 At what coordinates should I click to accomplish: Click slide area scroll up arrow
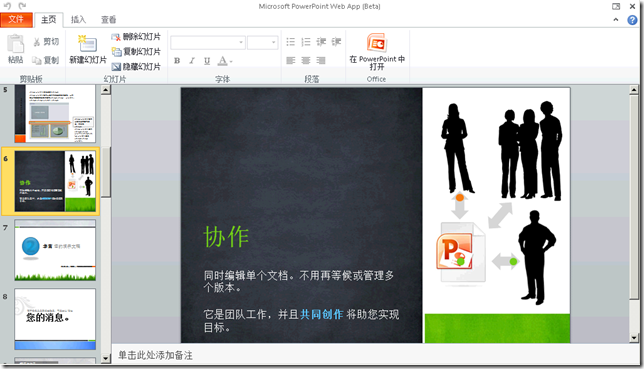click(634, 90)
